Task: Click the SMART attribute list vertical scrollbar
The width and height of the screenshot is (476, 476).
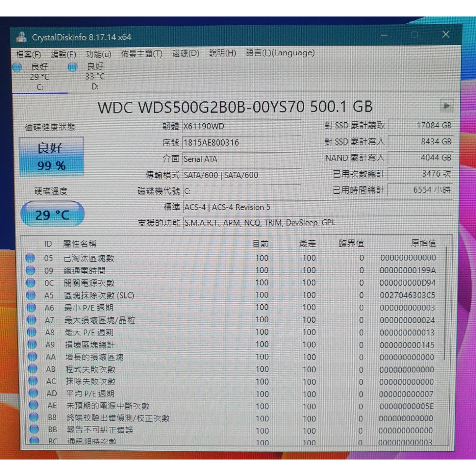Action: click(x=446, y=304)
